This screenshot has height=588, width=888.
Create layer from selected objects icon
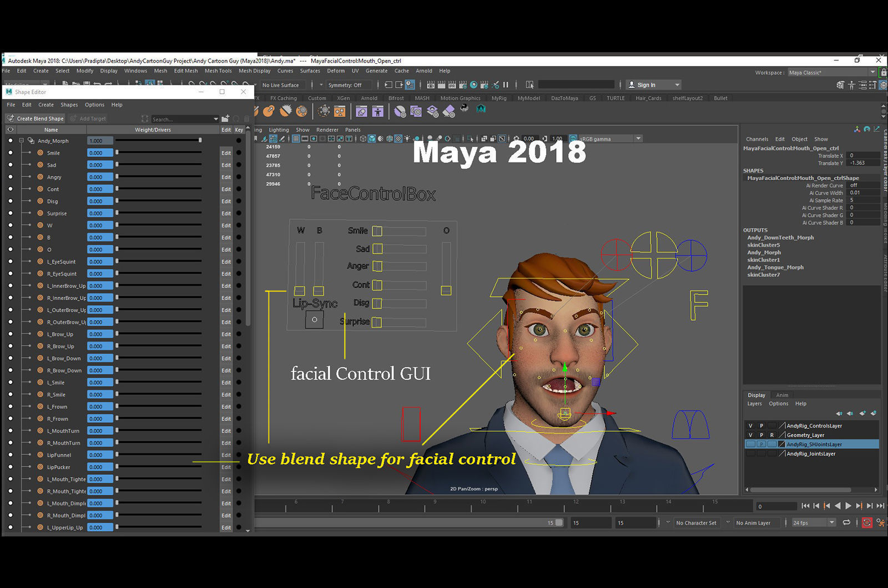click(x=874, y=413)
